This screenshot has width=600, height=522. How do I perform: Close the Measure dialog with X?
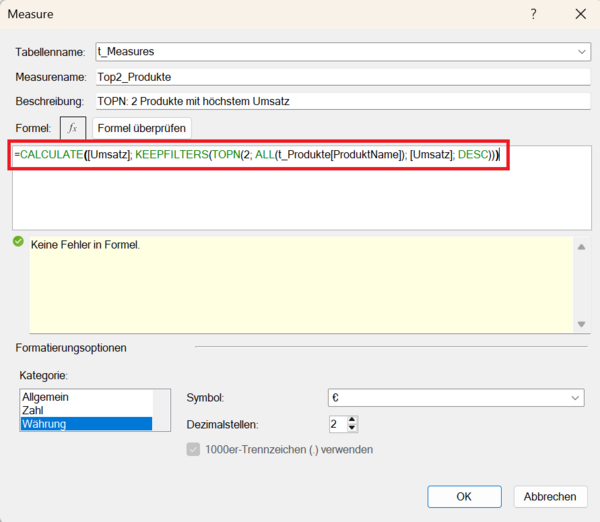[580, 14]
